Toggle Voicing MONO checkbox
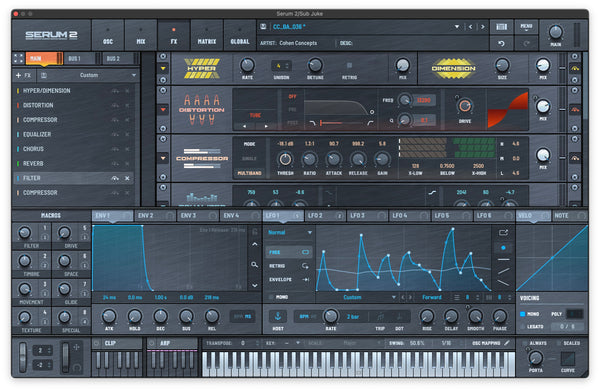 [x=523, y=314]
